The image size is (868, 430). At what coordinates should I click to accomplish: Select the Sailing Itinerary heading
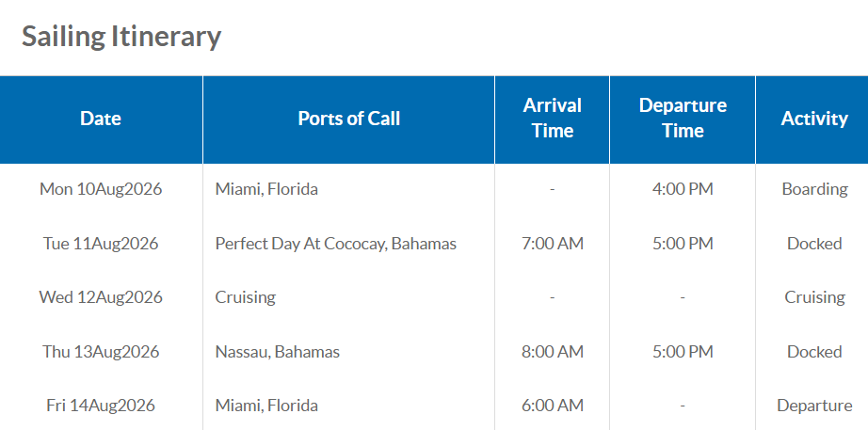pos(121,36)
